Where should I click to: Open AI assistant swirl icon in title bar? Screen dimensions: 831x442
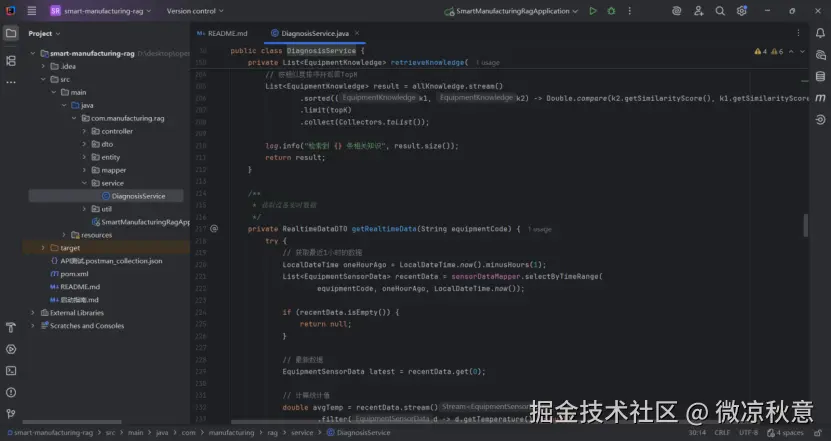tap(676, 11)
